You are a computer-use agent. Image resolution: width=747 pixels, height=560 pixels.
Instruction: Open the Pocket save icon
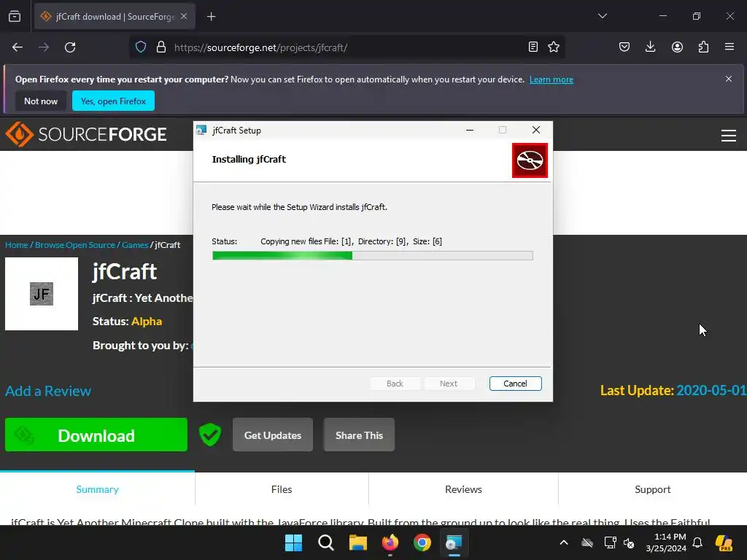pyautogui.click(x=624, y=47)
